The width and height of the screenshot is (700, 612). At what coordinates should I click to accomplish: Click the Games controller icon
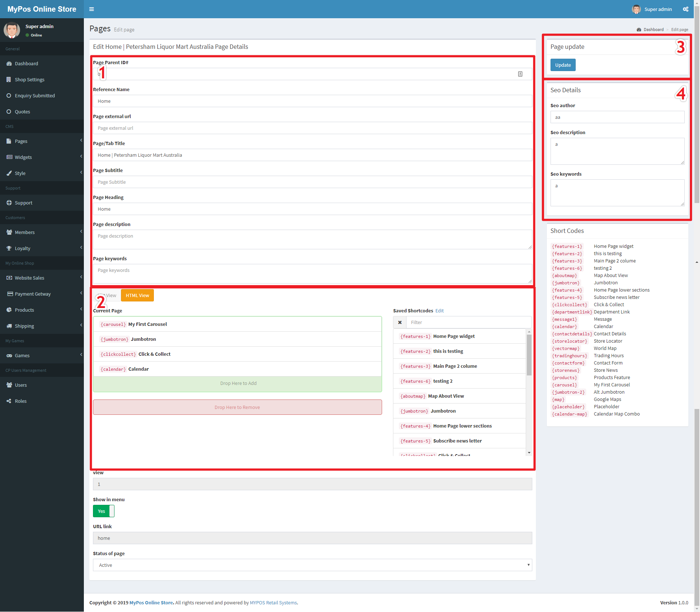click(x=9, y=355)
